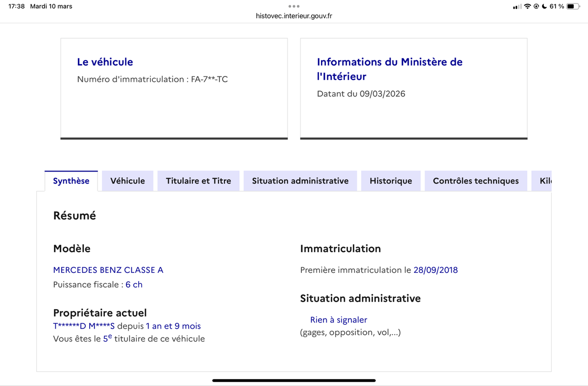The width and height of the screenshot is (588, 386).
Task: Open the Titulaire et Titre tab
Action: coord(198,181)
